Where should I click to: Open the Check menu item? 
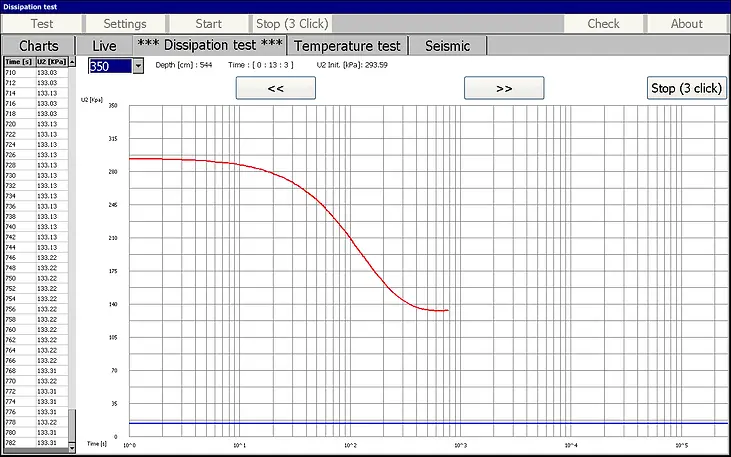[x=603, y=24]
